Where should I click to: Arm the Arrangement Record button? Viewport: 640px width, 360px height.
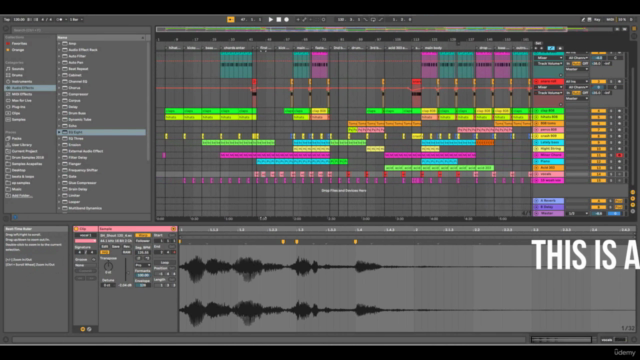(287, 20)
